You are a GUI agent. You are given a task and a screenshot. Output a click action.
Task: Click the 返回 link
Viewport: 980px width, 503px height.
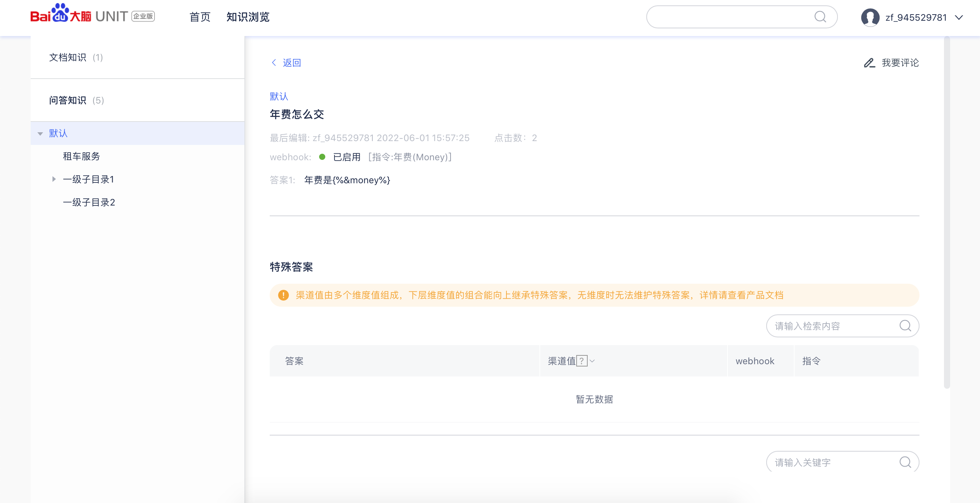tap(292, 62)
